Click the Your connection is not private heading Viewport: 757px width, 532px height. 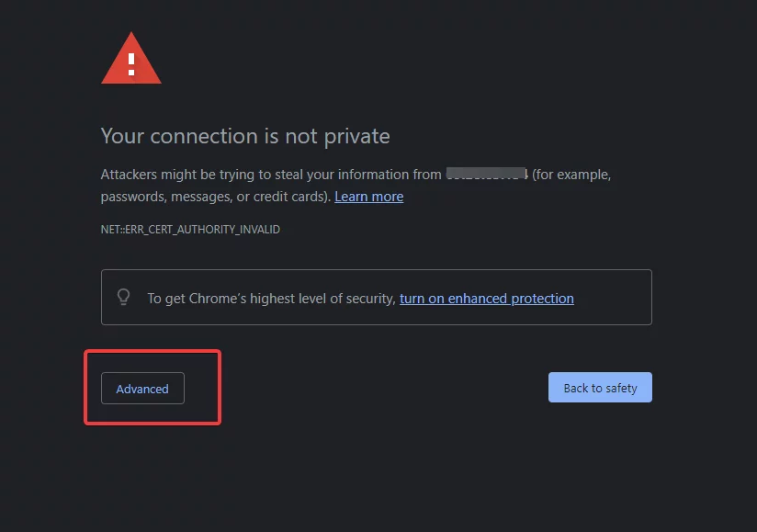(x=245, y=136)
